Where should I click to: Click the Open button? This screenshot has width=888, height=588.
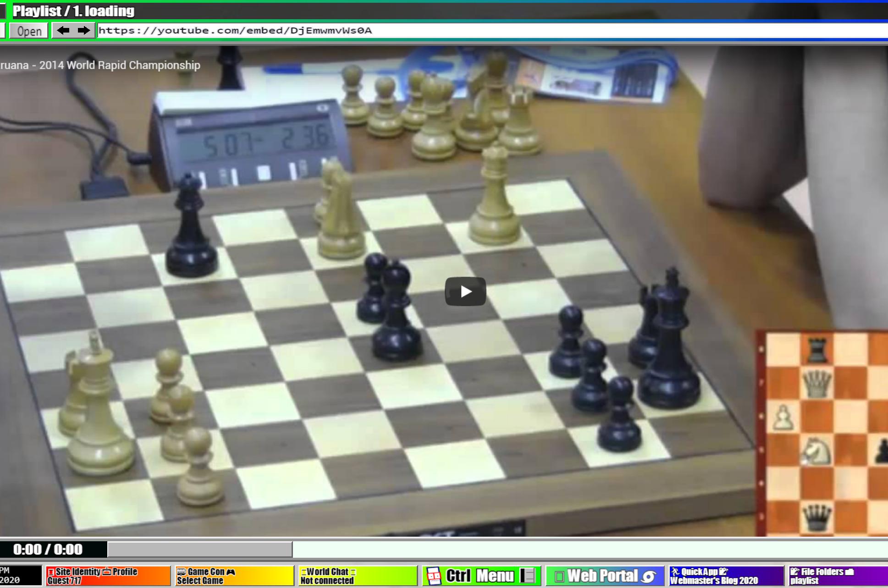click(x=29, y=31)
